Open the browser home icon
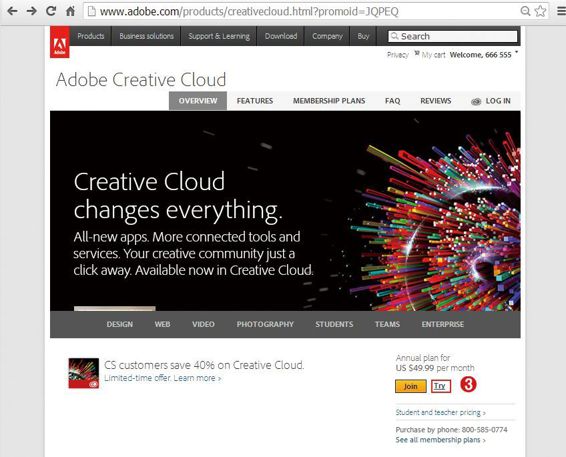566x457 pixels. (x=70, y=11)
